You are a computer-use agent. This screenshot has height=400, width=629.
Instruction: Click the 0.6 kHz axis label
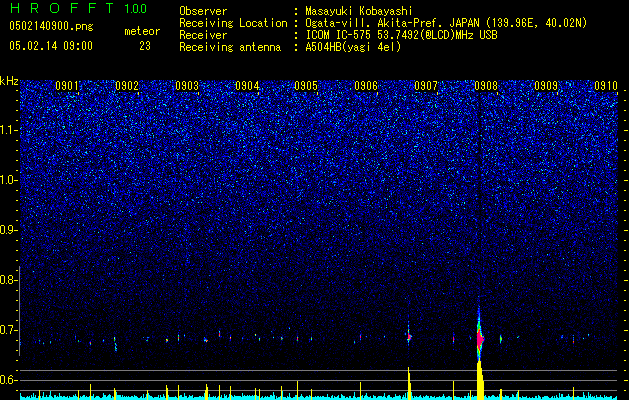[x=8, y=380]
